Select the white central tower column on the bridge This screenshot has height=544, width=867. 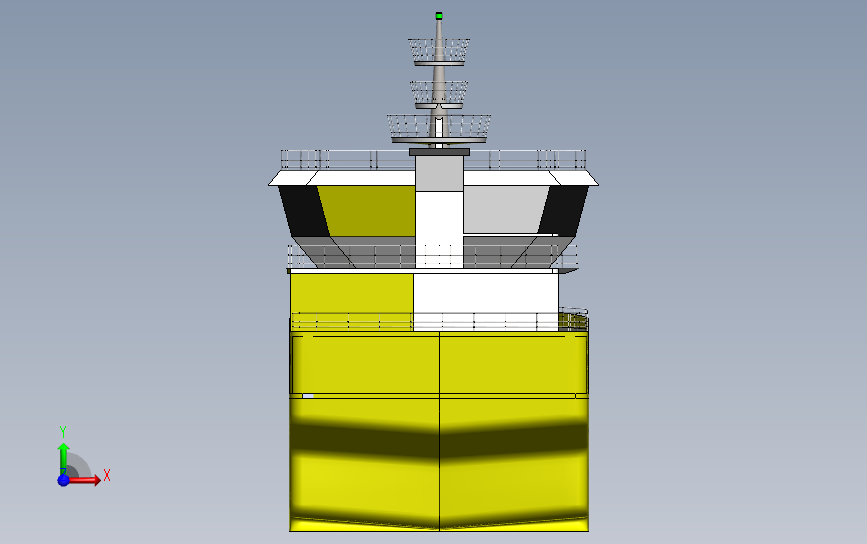coord(439,229)
